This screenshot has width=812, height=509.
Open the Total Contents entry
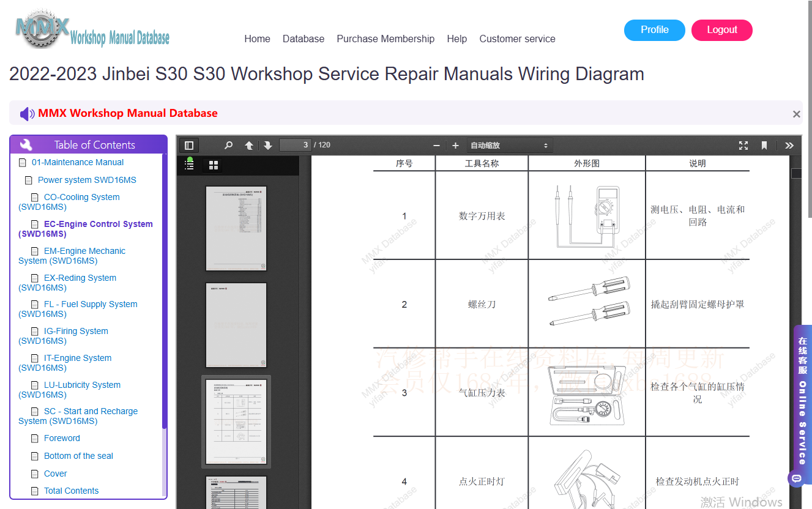pyautogui.click(x=71, y=491)
